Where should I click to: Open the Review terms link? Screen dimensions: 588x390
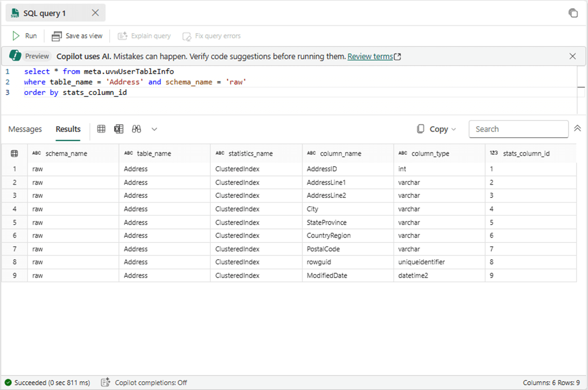coord(374,56)
